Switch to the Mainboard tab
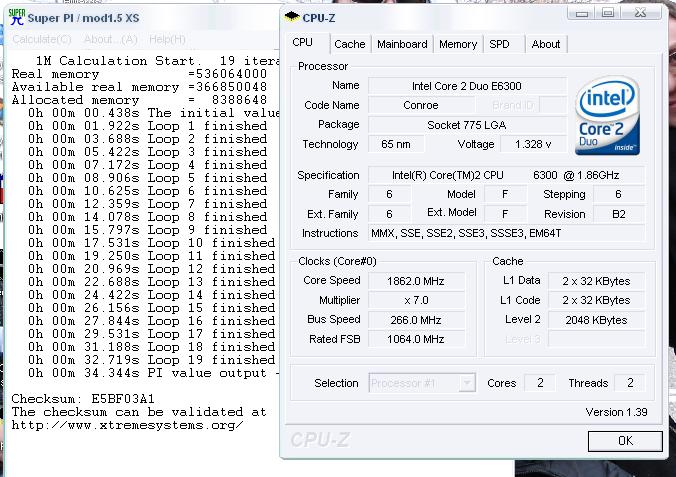 click(x=402, y=44)
